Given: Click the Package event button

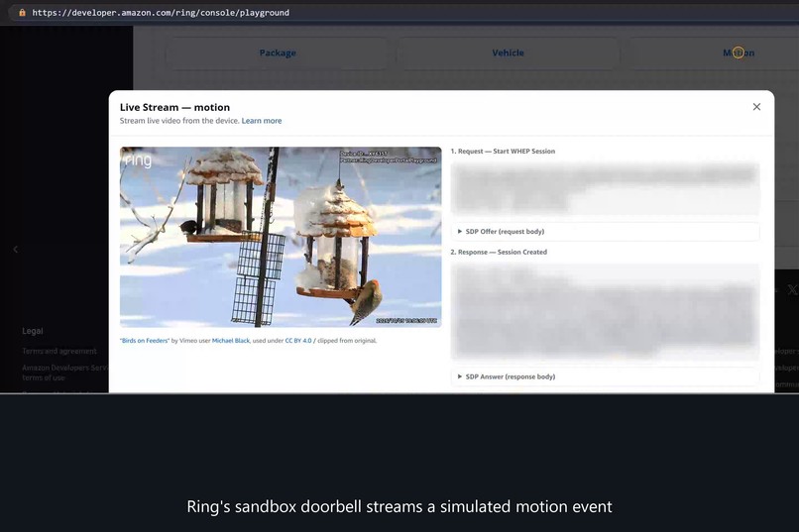Looking at the screenshot, I should (x=278, y=53).
